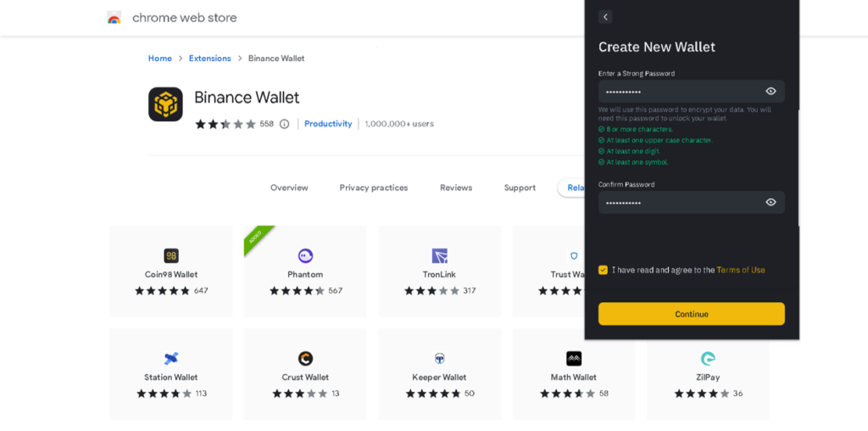Click the Binance Wallet star rating
The height and width of the screenshot is (431, 868).
(225, 124)
